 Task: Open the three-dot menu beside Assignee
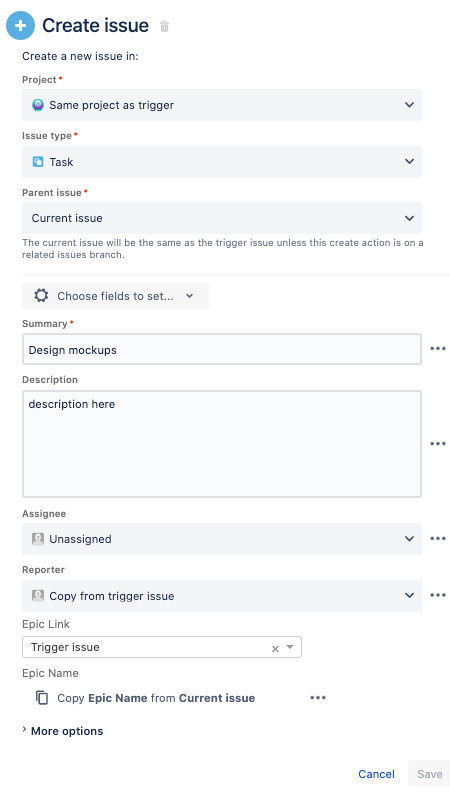[437, 538]
